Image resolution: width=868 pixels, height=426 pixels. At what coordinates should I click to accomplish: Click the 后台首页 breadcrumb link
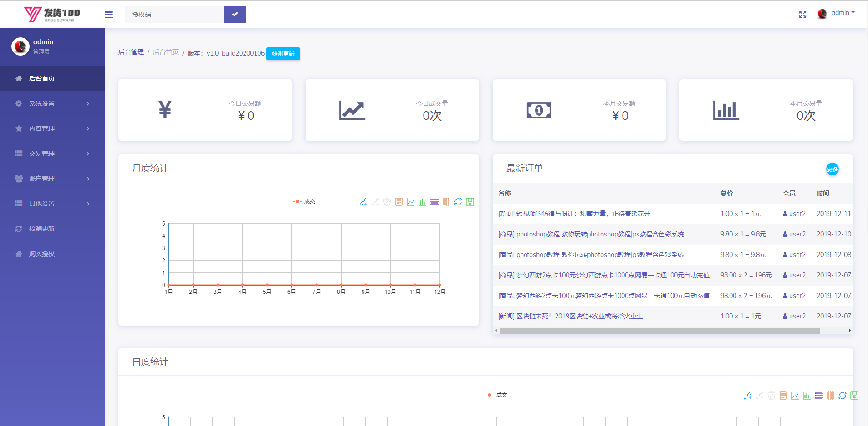click(x=166, y=52)
